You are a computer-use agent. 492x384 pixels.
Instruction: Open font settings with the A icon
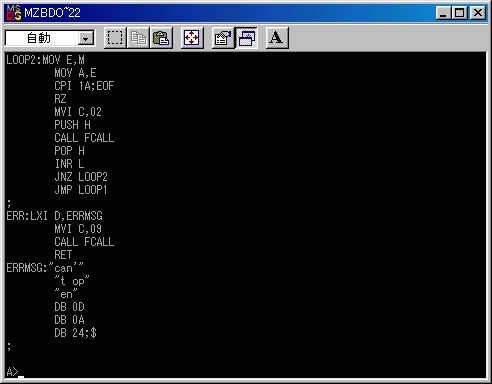277,38
